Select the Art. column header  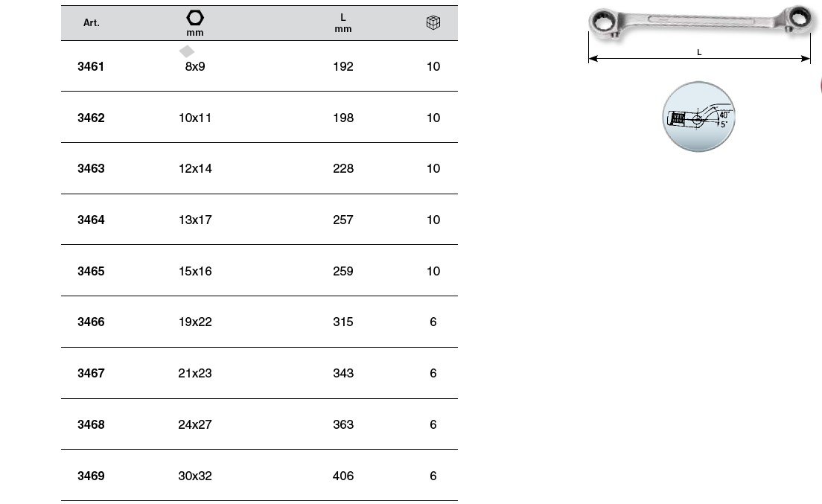(91, 23)
